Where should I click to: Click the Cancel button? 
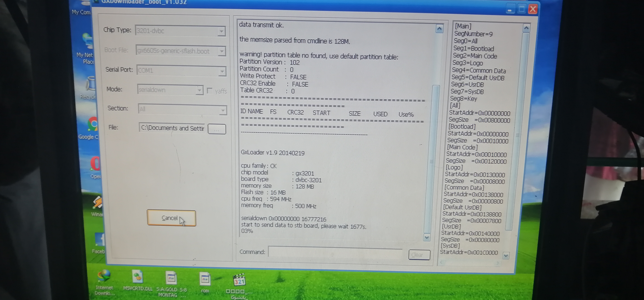[171, 218]
